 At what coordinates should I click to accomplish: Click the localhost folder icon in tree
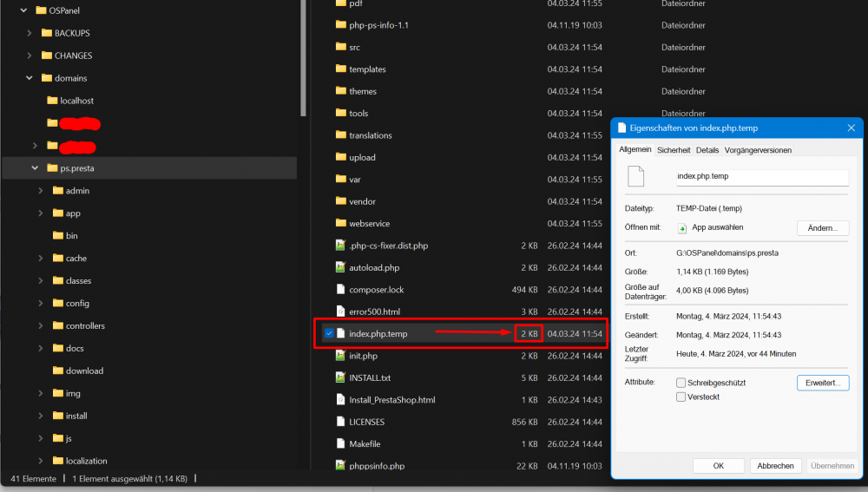point(53,100)
